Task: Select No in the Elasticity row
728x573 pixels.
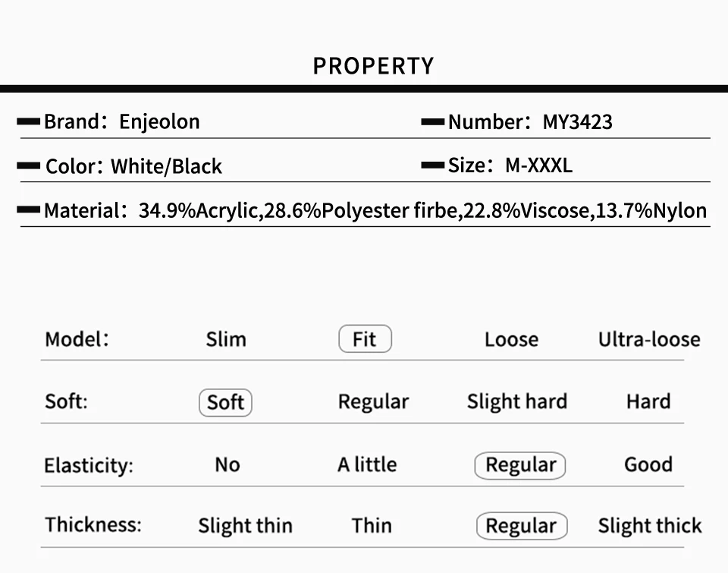Action: (x=227, y=464)
